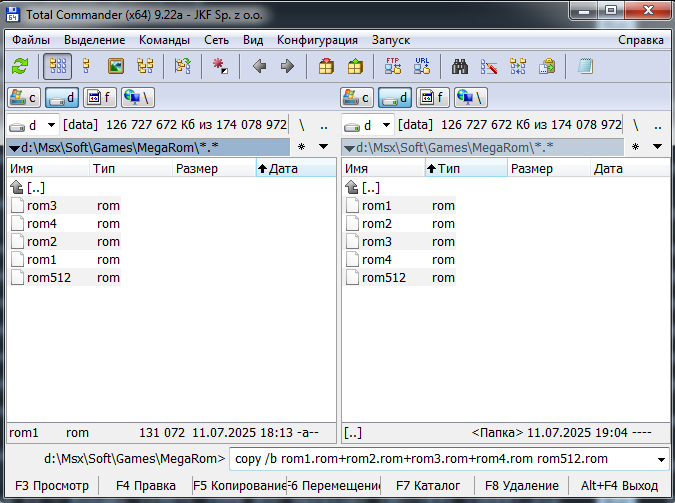Click F4 Правка button

146,486
